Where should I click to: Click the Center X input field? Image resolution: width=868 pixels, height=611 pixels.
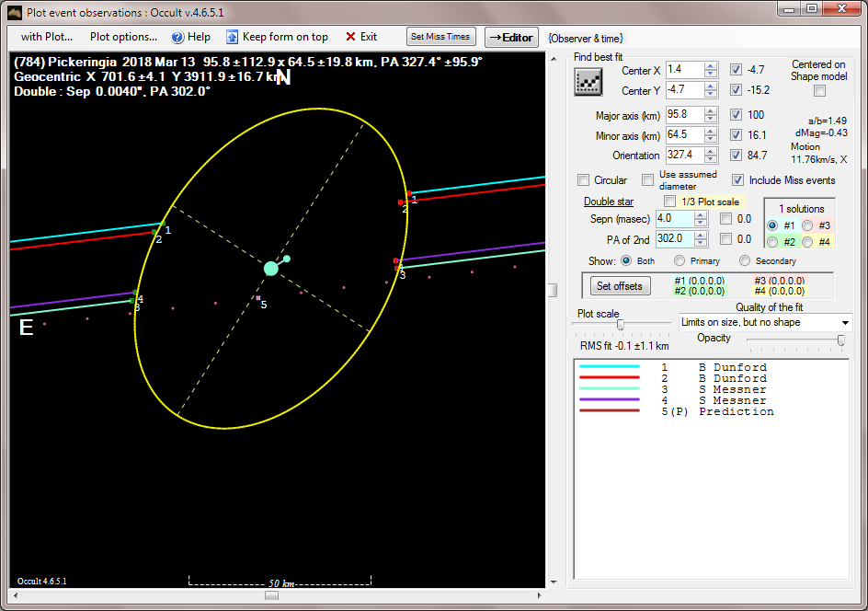(685, 70)
